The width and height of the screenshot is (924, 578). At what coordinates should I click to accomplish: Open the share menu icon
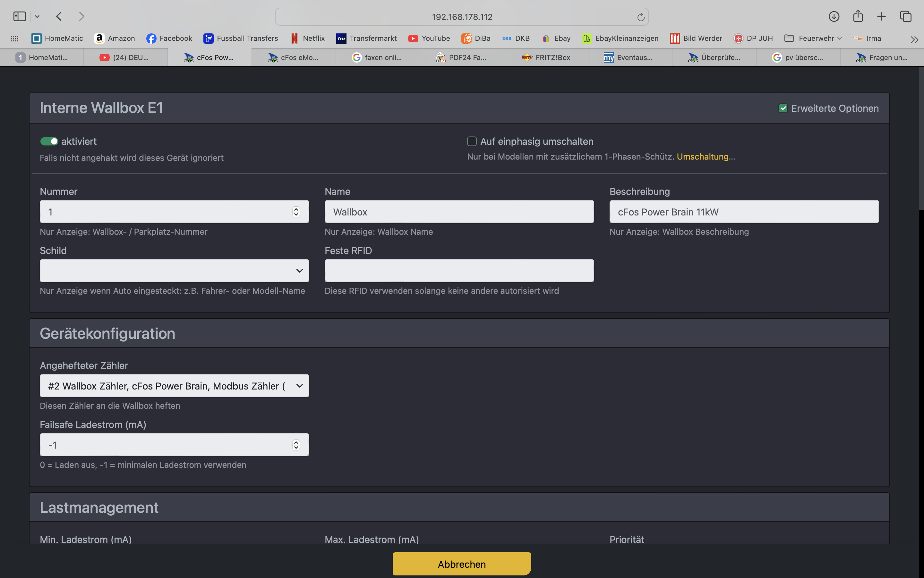858,16
